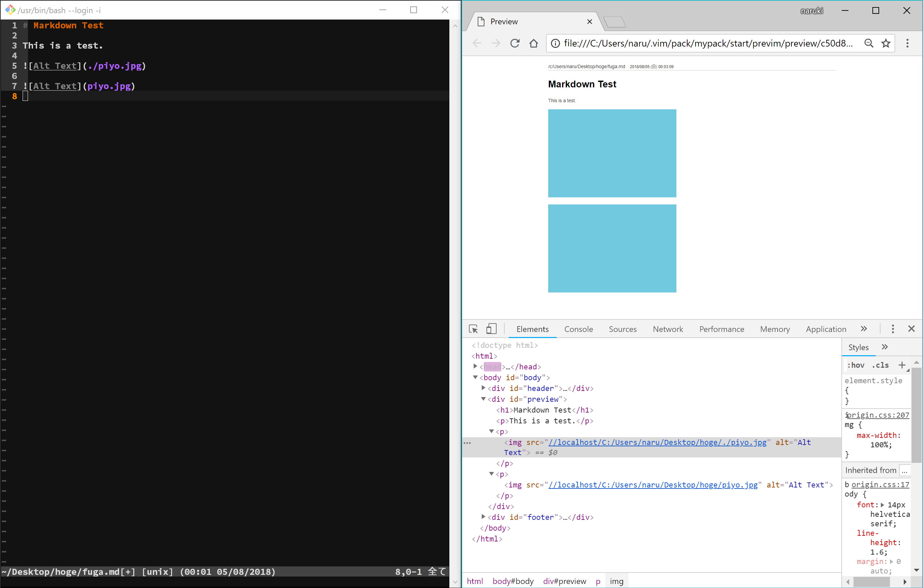The image size is (923, 588).
Task: Open the Network panel tab
Action: click(667, 329)
